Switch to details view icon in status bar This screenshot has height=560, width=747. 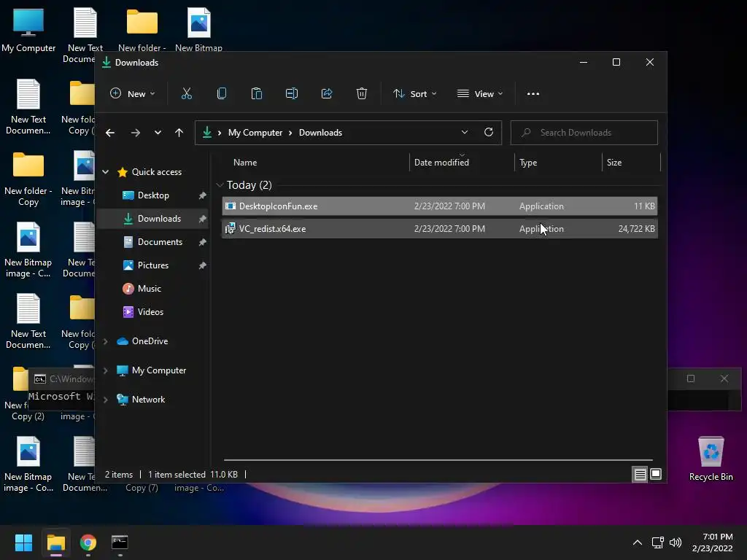coord(640,474)
